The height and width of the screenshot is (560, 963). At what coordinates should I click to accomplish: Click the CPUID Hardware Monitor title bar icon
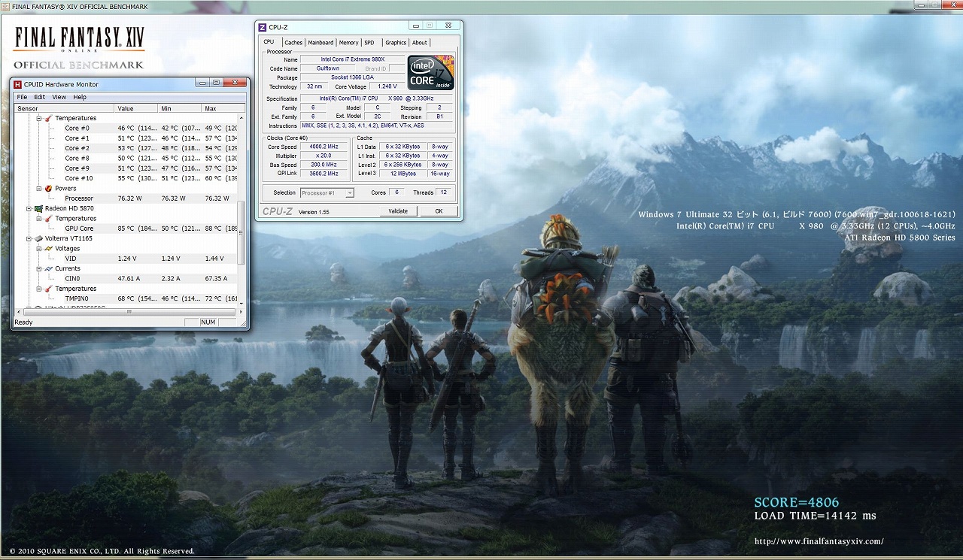tap(17, 84)
